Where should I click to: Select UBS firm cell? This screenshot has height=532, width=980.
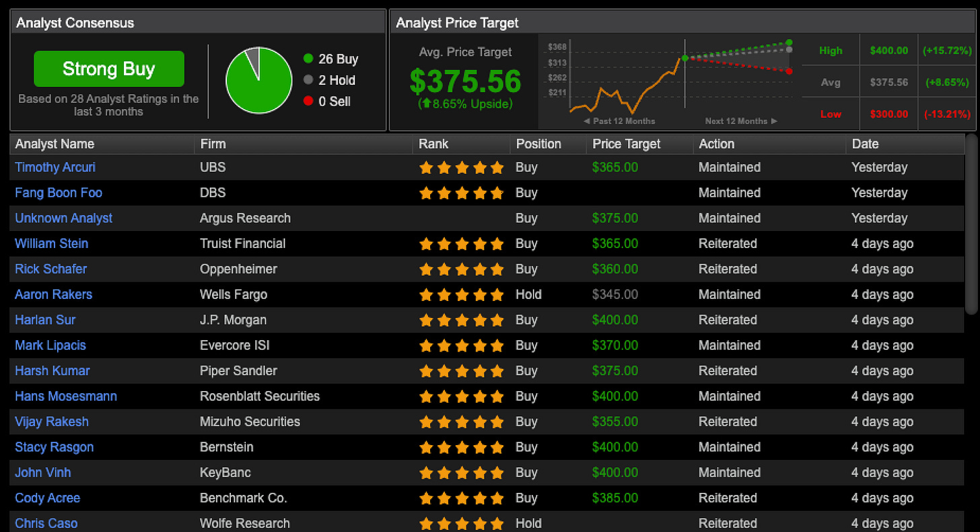213,167
